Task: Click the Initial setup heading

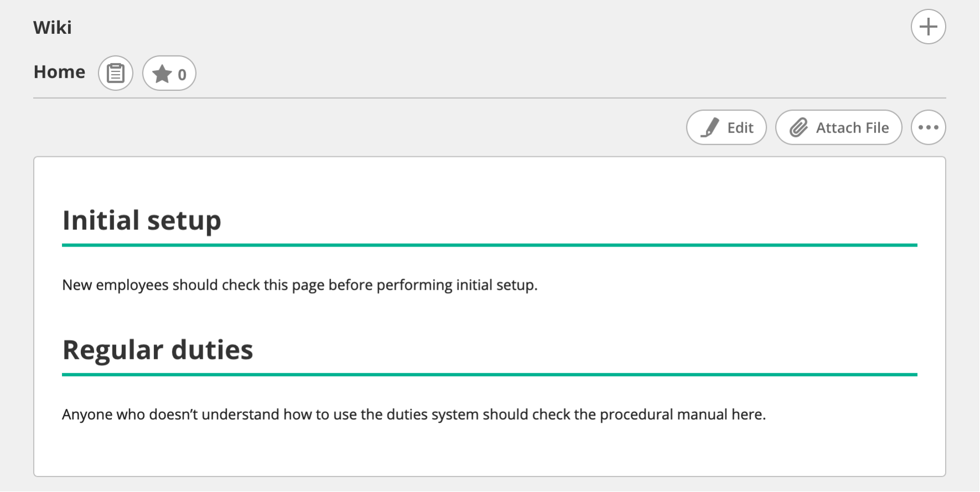Action: (142, 221)
